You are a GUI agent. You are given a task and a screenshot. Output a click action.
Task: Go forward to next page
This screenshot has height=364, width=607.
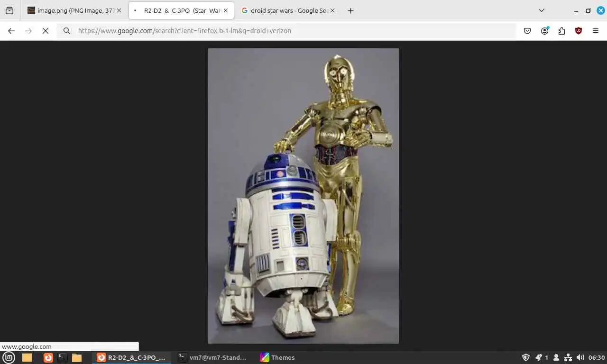28,31
